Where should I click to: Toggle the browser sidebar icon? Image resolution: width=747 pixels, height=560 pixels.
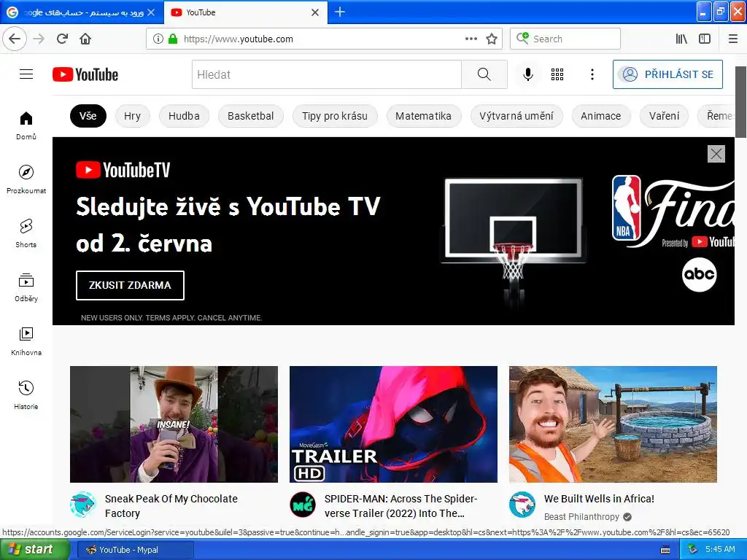tap(705, 39)
